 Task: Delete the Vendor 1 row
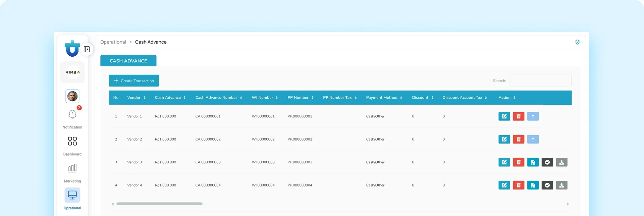[x=519, y=116]
